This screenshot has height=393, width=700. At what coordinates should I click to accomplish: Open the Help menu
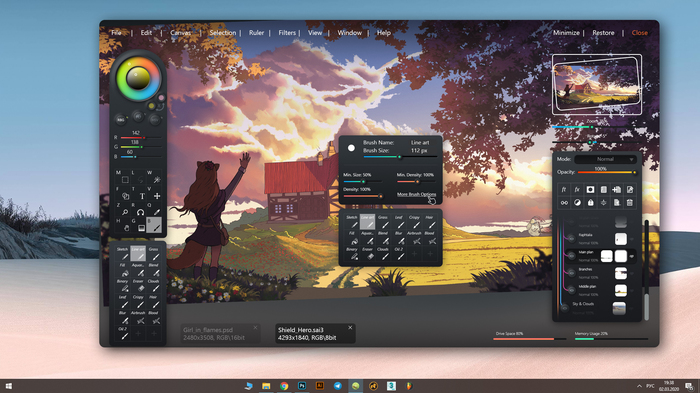(x=383, y=33)
